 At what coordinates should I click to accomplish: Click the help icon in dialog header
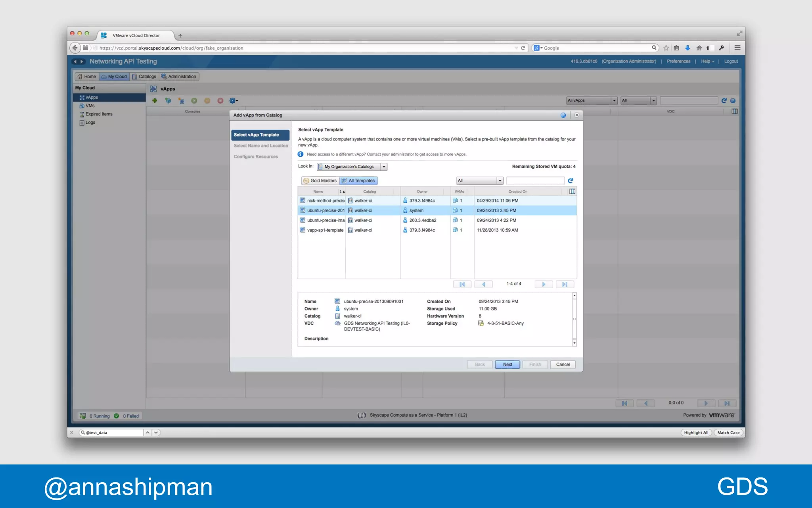[563, 115]
